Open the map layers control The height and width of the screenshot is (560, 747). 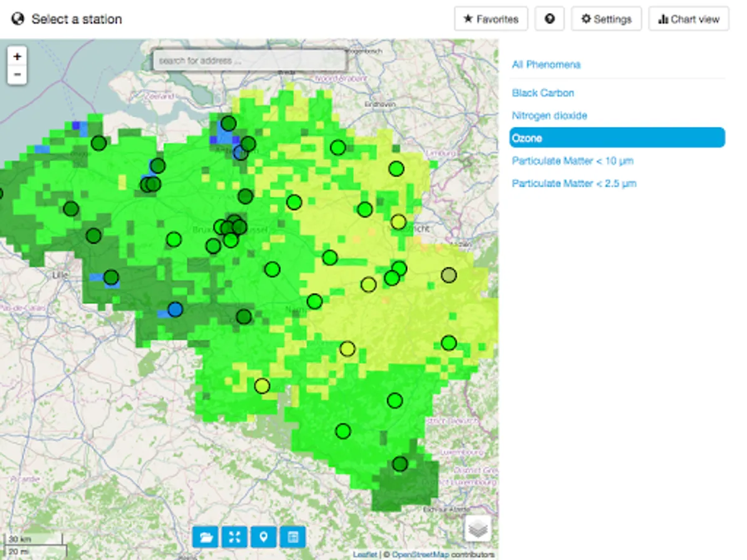(x=477, y=529)
